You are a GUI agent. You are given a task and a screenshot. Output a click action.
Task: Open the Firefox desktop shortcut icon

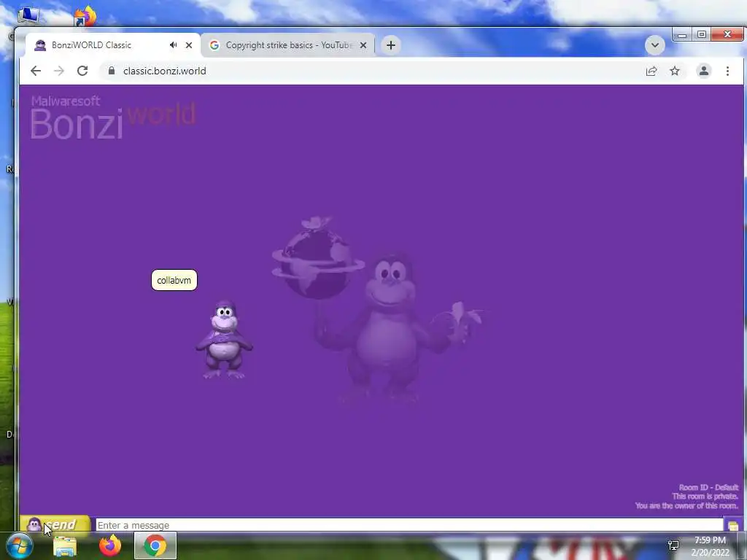click(x=85, y=16)
